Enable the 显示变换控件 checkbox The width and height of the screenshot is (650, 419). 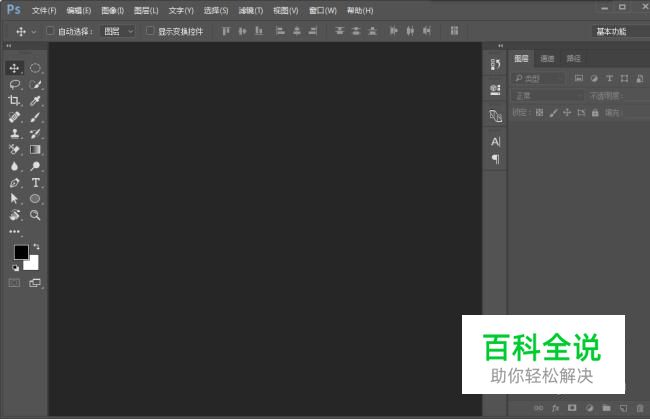pos(150,31)
